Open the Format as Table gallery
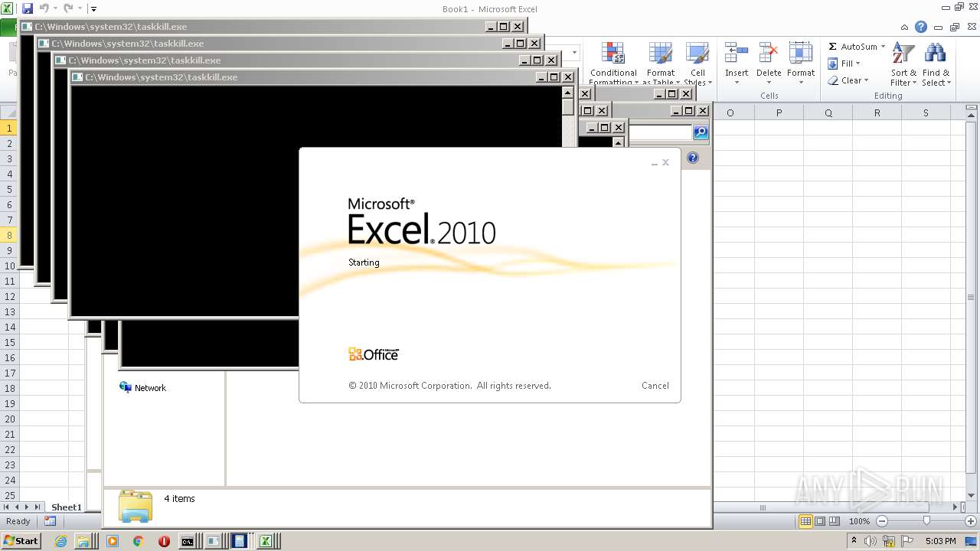Screen dimensions: 980x551 pyautogui.click(x=661, y=63)
